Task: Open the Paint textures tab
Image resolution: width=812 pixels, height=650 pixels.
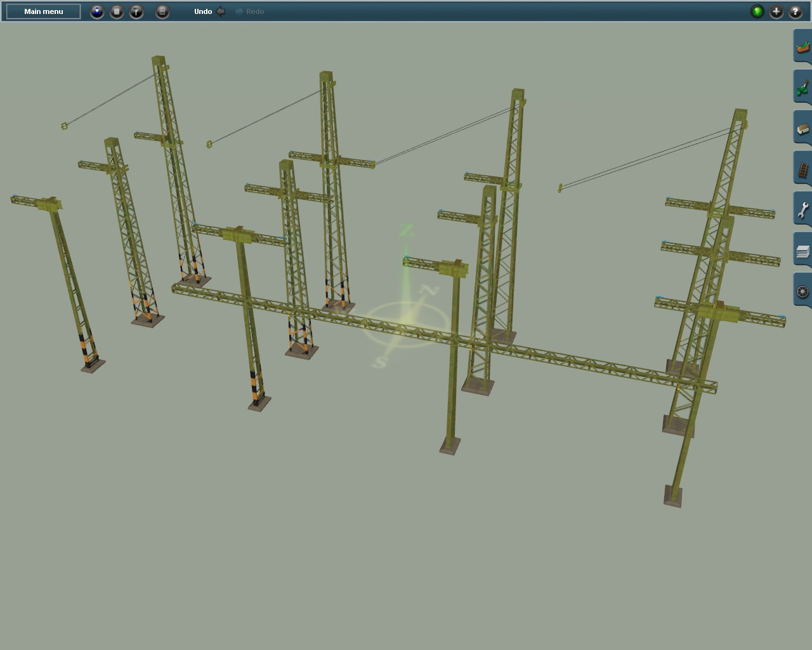Action: [x=802, y=87]
